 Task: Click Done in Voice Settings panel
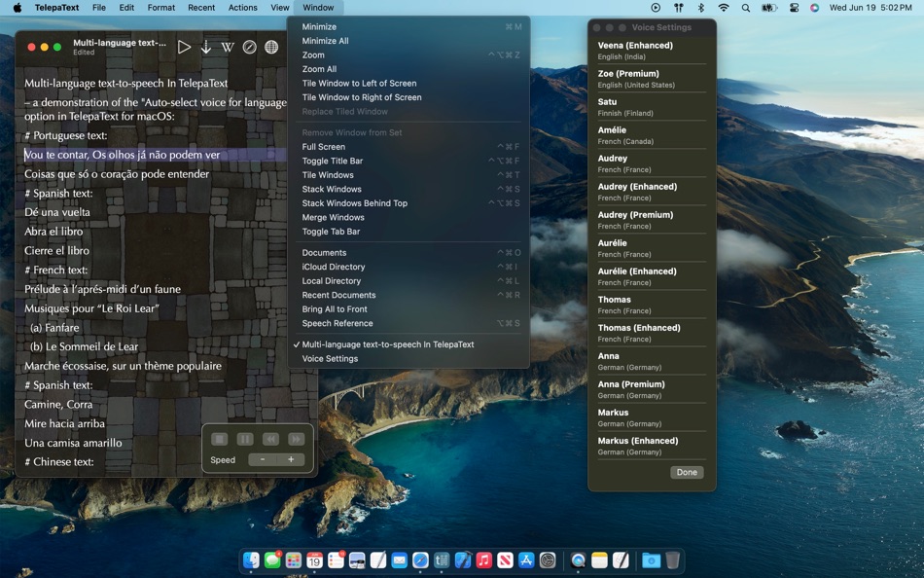[x=687, y=472]
